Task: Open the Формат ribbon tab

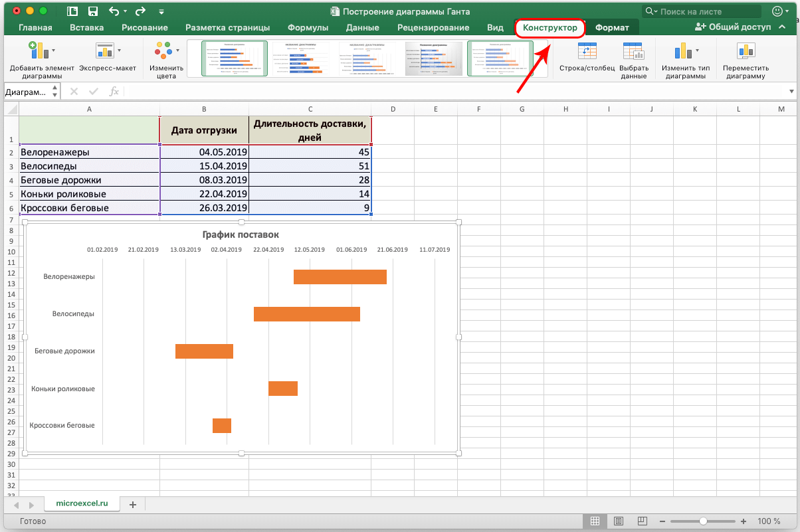Action: tap(611, 28)
